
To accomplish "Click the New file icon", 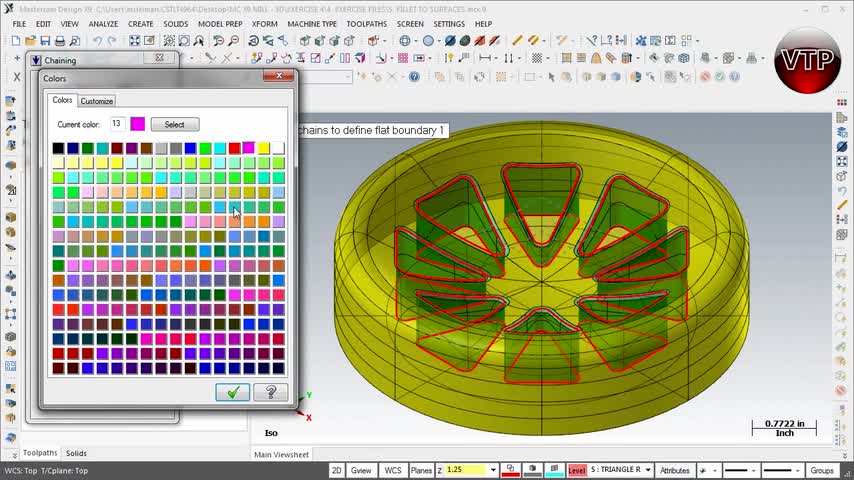I will tap(16, 41).
